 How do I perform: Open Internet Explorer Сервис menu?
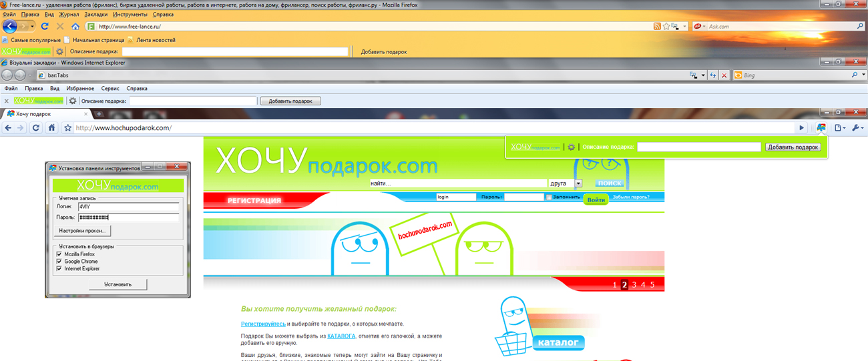(x=110, y=88)
